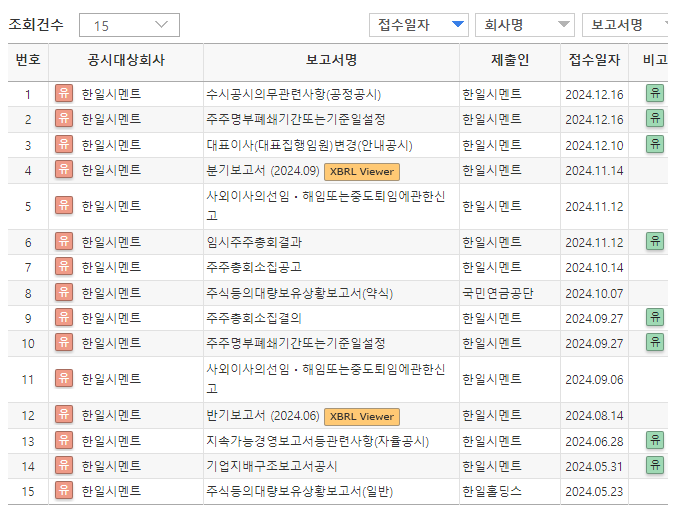Open 지속가능경영보고서등관련사항(자율공시) report

(318, 442)
